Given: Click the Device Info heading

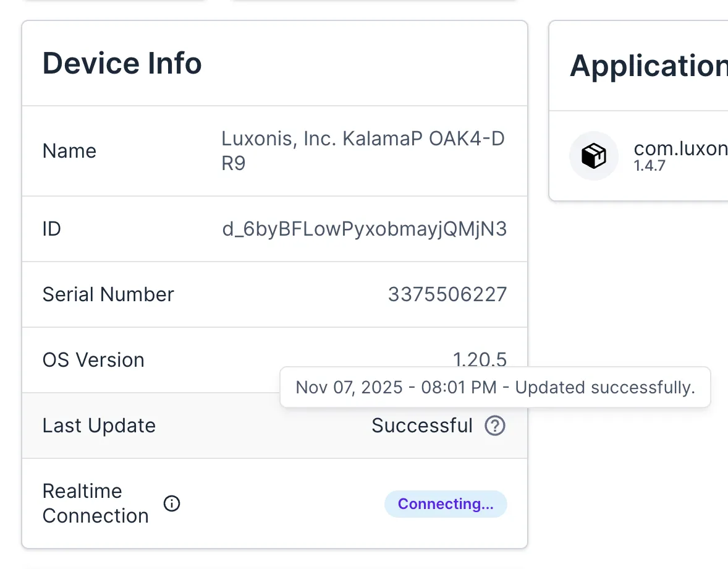Looking at the screenshot, I should click(122, 63).
